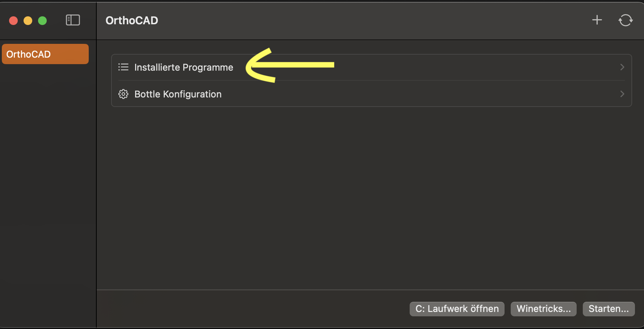
Task: Click the plus icon to add bottle
Action: coord(597,20)
